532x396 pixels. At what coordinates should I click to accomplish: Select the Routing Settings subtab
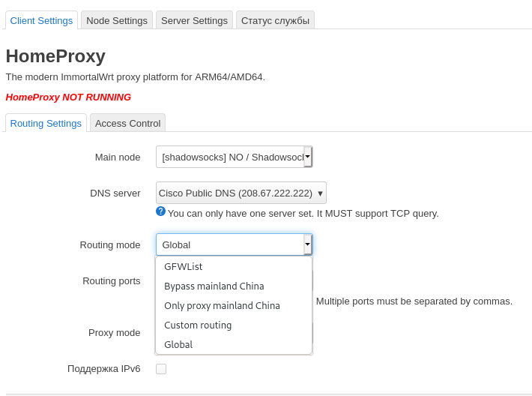pyautogui.click(x=46, y=123)
